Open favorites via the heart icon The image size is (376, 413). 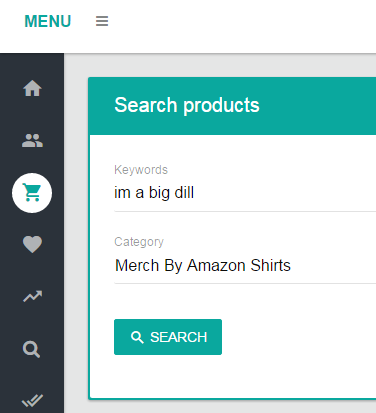point(32,244)
